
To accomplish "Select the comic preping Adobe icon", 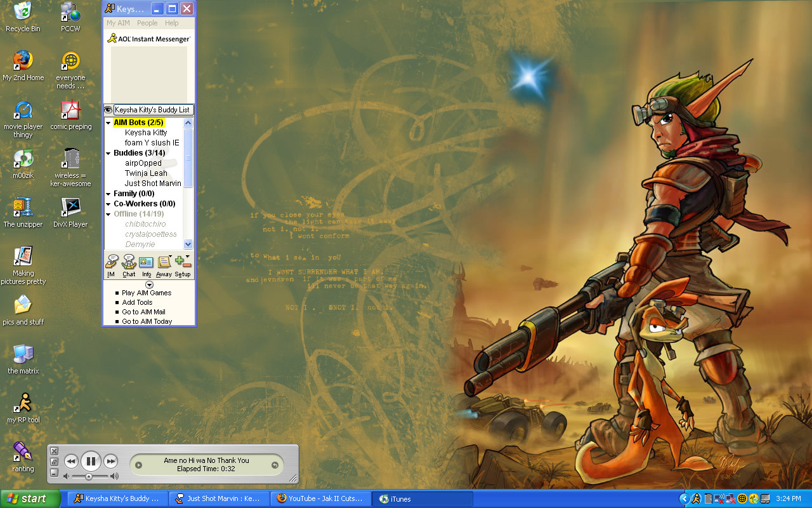I will (x=70, y=115).
